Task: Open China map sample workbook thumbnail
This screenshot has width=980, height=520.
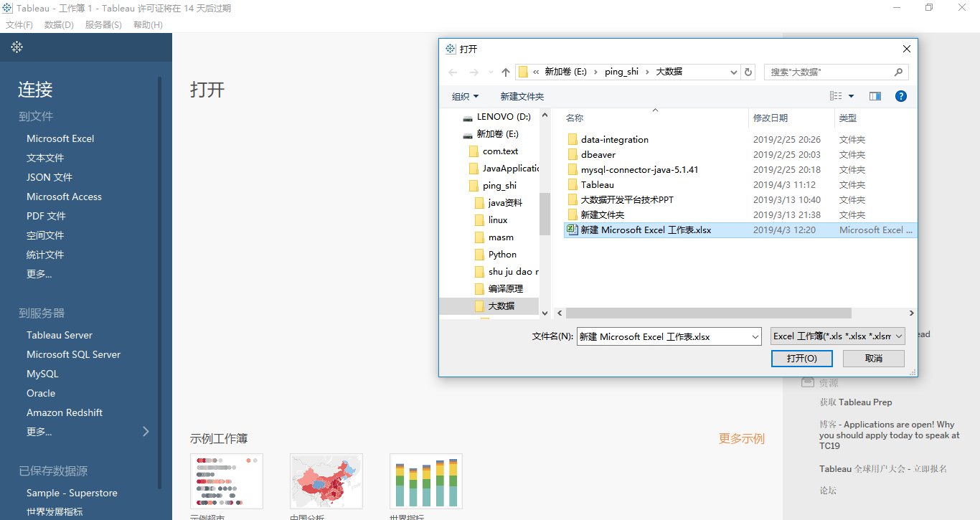Action: coord(326,481)
